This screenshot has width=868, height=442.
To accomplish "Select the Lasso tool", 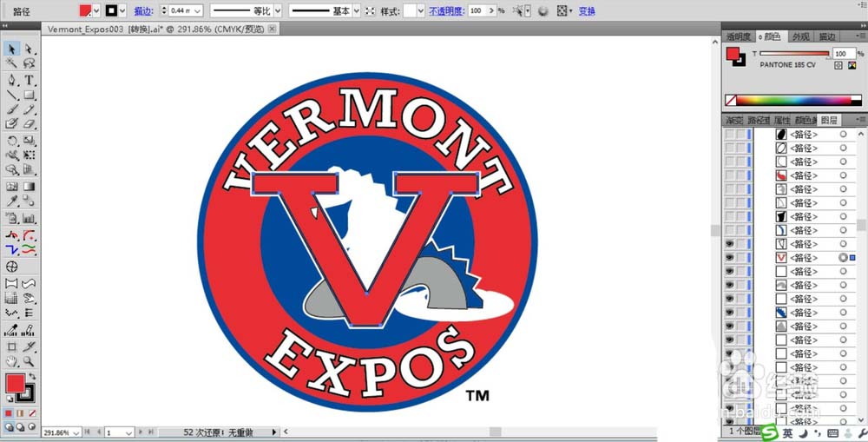I will click(29, 63).
